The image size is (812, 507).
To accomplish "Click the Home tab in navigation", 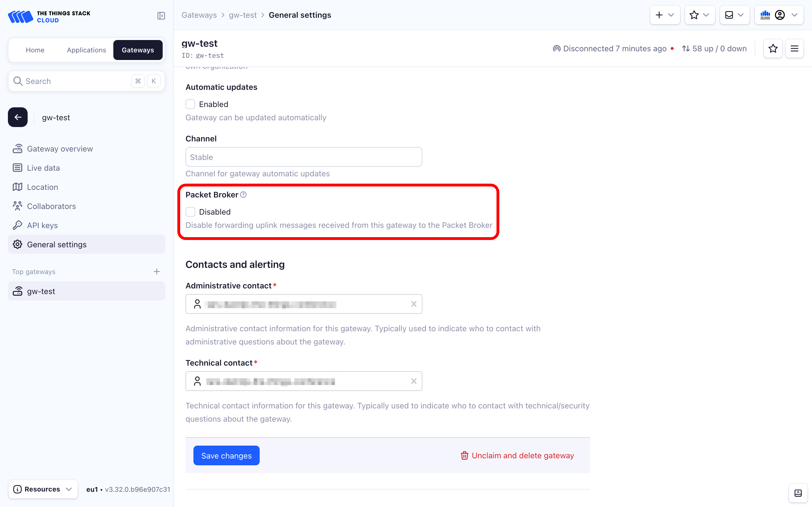I will pyautogui.click(x=35, y=50).
